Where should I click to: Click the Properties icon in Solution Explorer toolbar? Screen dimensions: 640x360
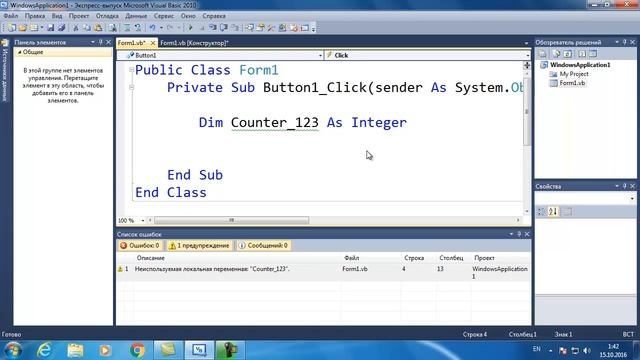542,53
